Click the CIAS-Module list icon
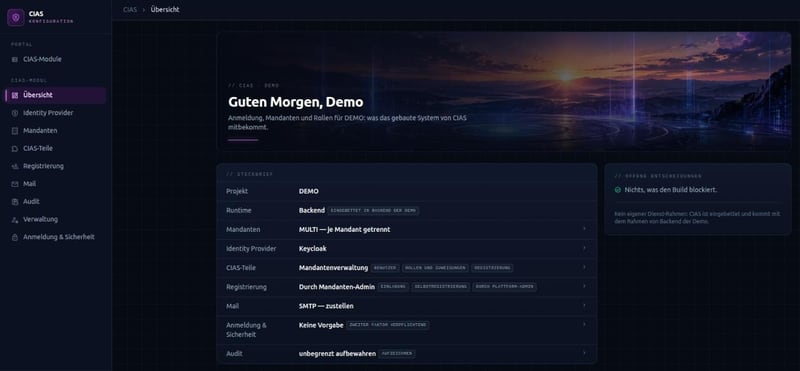This screenshot has height=371, width=800. point(14,59)
